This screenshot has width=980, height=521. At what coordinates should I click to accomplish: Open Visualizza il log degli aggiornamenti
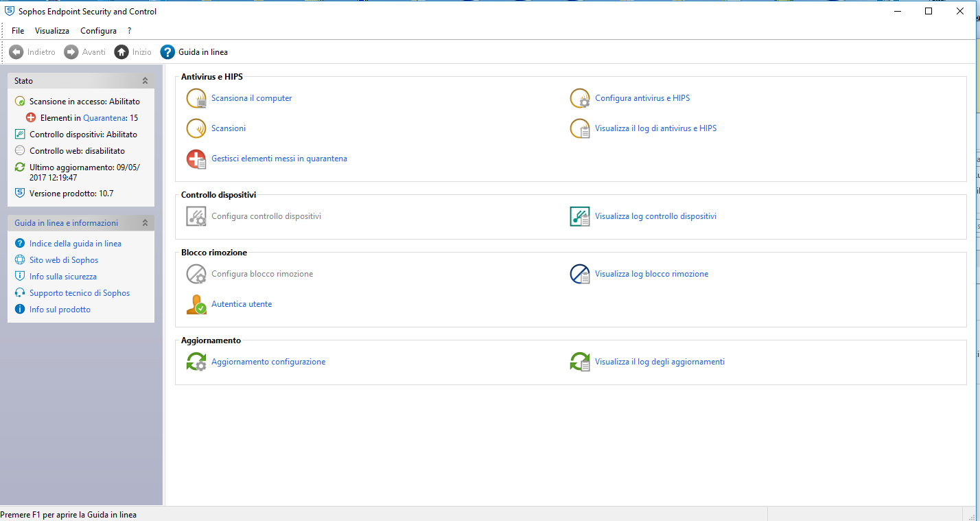pos(660,362)
